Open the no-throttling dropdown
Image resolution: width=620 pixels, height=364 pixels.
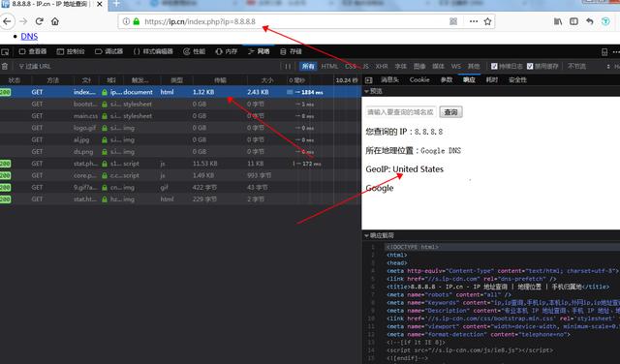(577, 67)
